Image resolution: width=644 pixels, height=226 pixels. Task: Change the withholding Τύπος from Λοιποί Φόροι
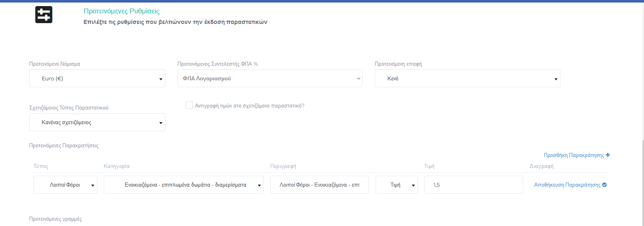65,185
